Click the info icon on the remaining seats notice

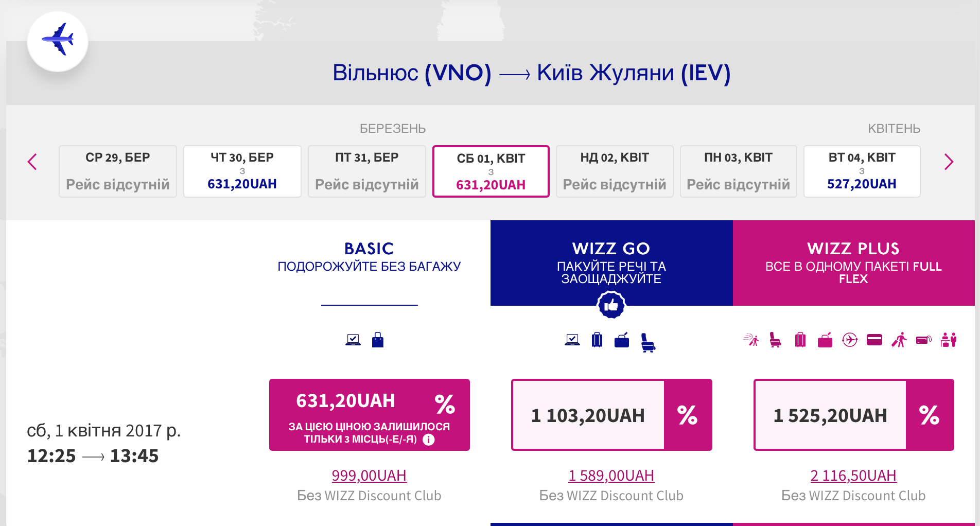(428, 440)
